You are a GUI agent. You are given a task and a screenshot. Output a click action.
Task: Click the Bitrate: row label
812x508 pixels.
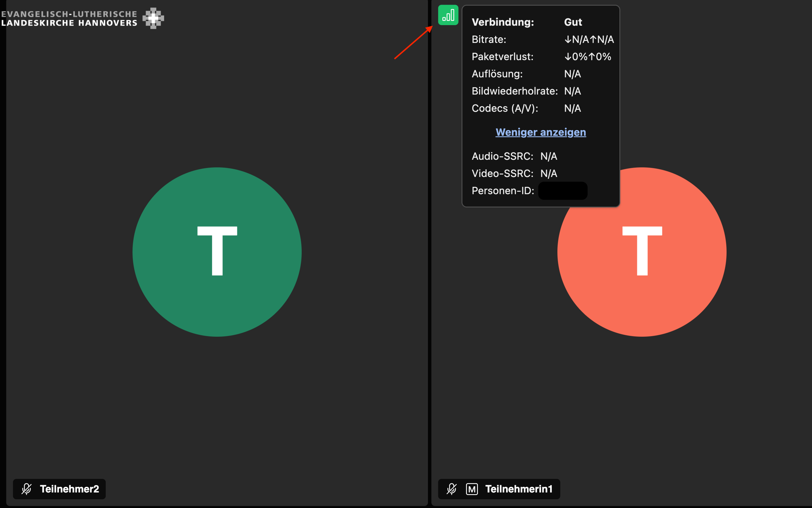point(489,39)
